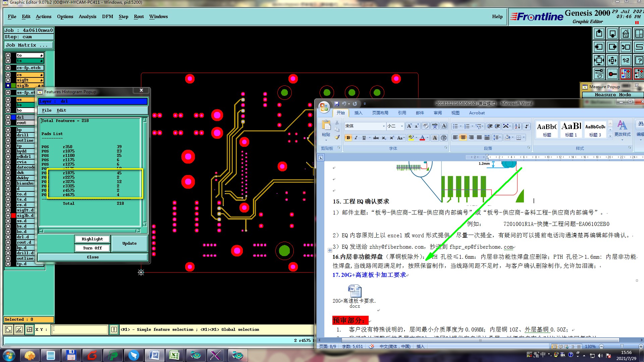Toggle visibility checkbox for outline layer
The image size is (644, 362).
click(x=8, y=140)
